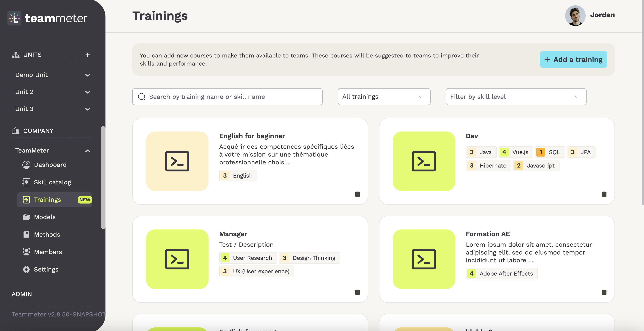Screen dimensions: 644x331
Task: Click sidebar vertical scrollbar
Action: (x=103, y=177)
